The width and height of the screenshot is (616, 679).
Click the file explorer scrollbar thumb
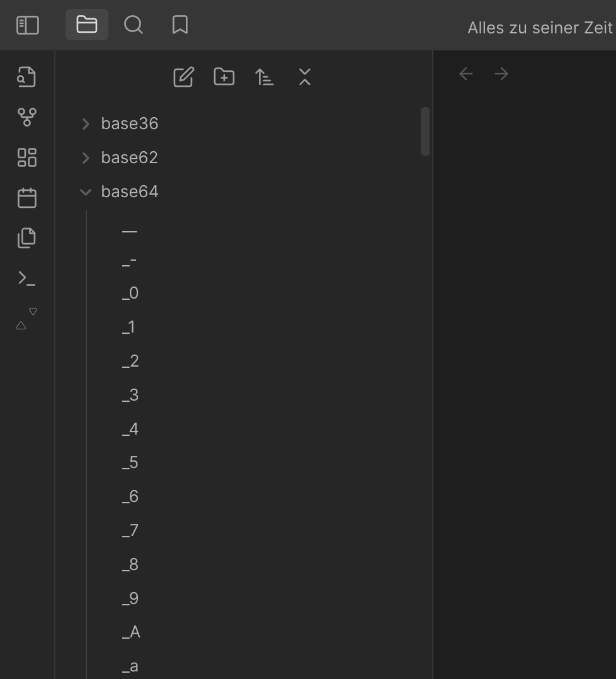click(425, 132)
